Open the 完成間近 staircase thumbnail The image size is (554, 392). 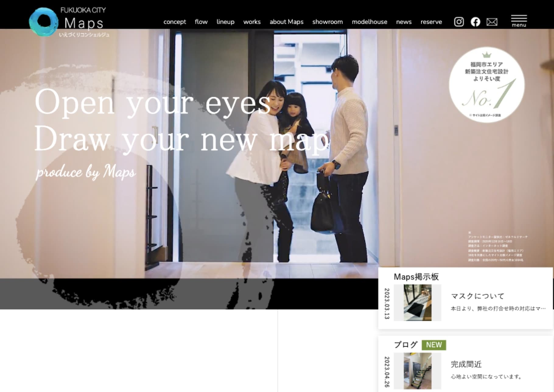pos(417,371)
